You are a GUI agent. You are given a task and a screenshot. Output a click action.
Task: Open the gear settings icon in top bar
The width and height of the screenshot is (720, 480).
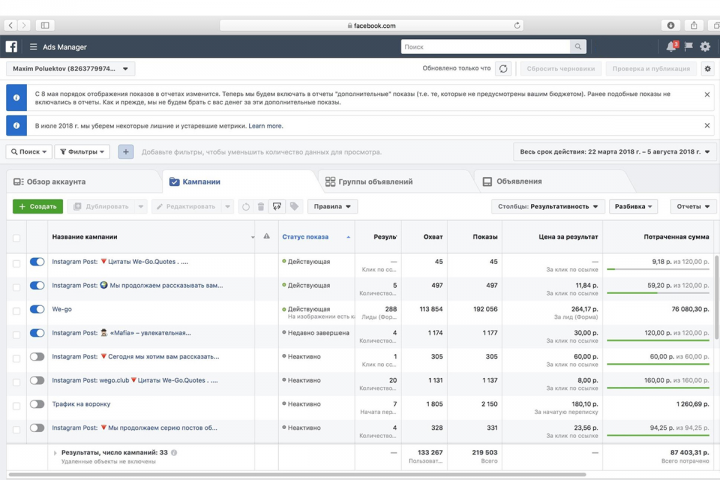coord(705,46)
